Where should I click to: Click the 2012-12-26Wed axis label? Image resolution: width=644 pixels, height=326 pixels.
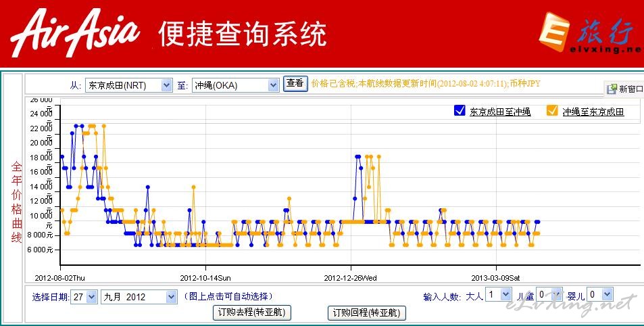tap(350, 278)
